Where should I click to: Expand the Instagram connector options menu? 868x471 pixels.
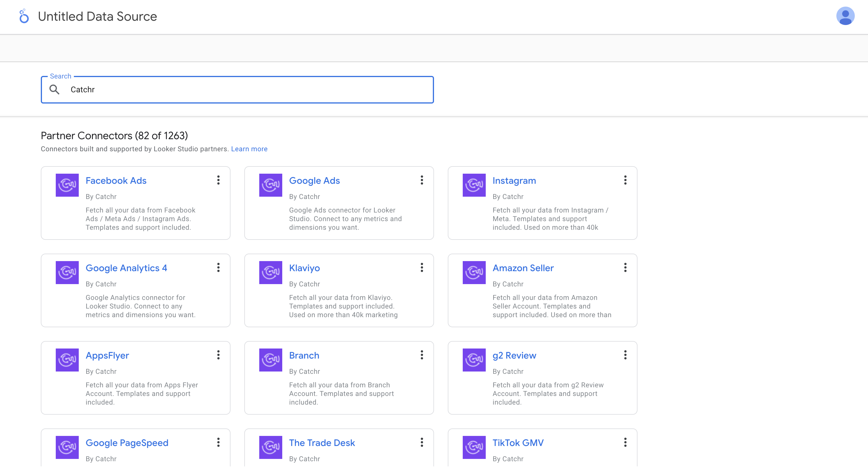pyautogui.click(x=625, y=180)
